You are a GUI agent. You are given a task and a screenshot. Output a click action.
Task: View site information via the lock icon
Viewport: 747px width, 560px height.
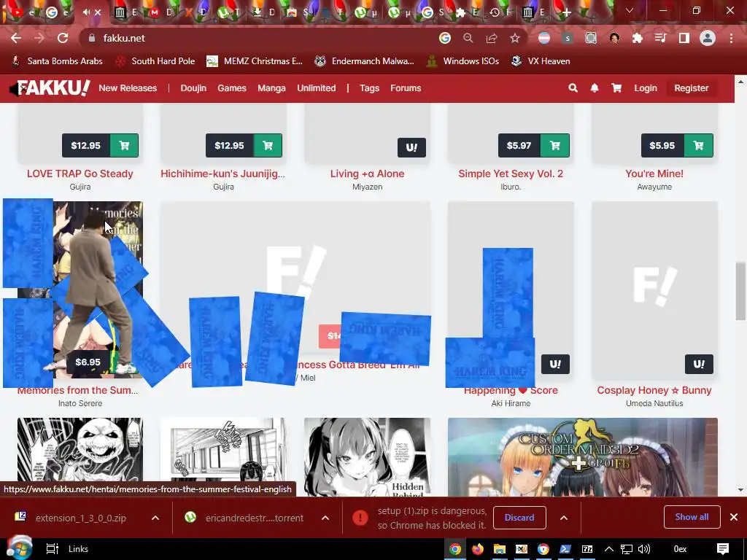click(x=92, y=38)
